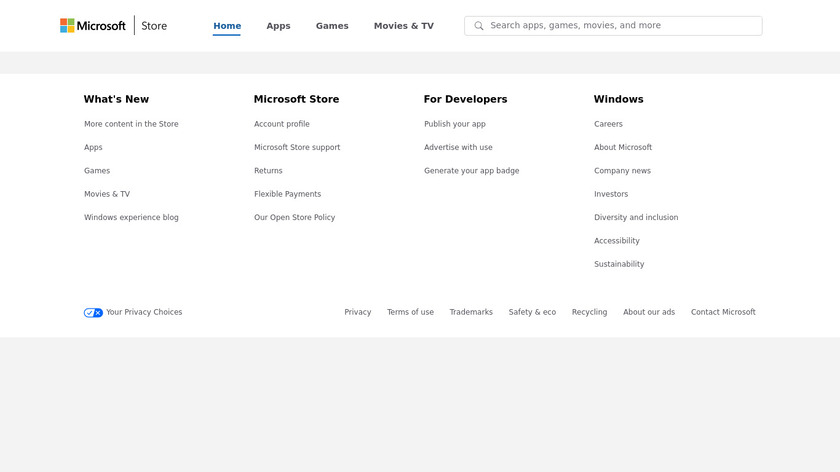Click Contact Microsoft link
The image size is (840, 472).
723,312
